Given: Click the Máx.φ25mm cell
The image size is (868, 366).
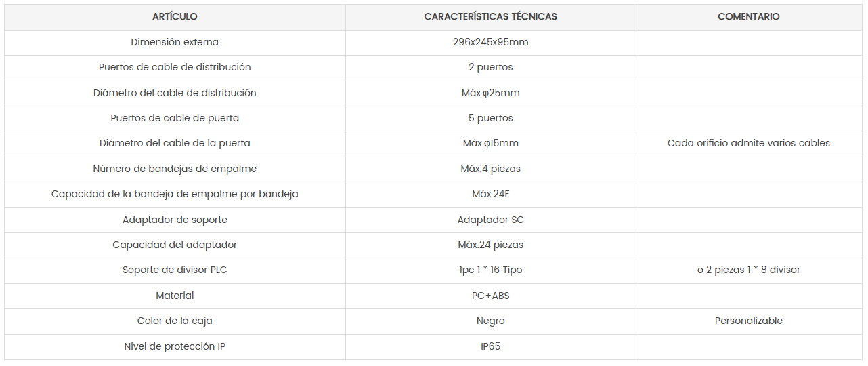Looking at the screenshot, I should (x=491, y=93).
